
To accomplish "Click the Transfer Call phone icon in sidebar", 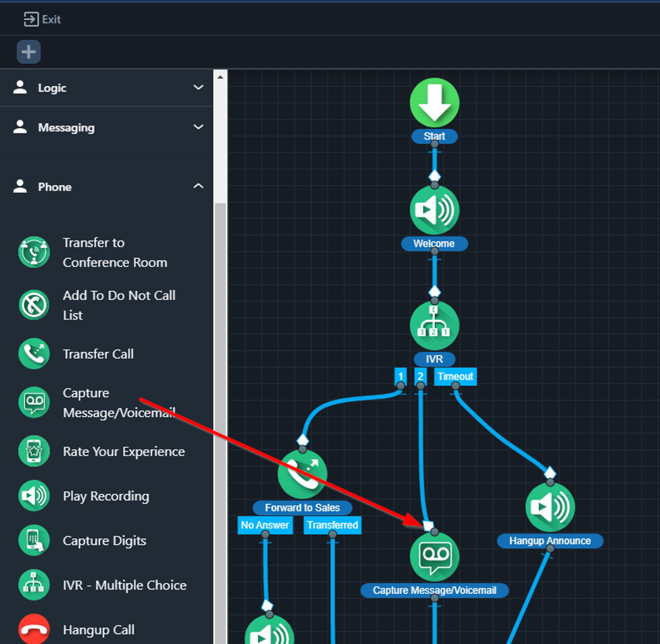I will click(x=34, y=354).
